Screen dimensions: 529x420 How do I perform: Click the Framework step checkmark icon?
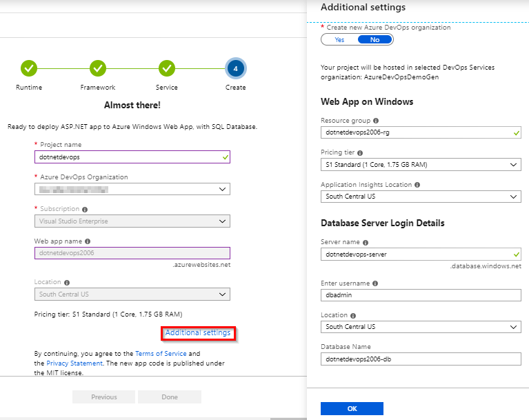point(98,68)
